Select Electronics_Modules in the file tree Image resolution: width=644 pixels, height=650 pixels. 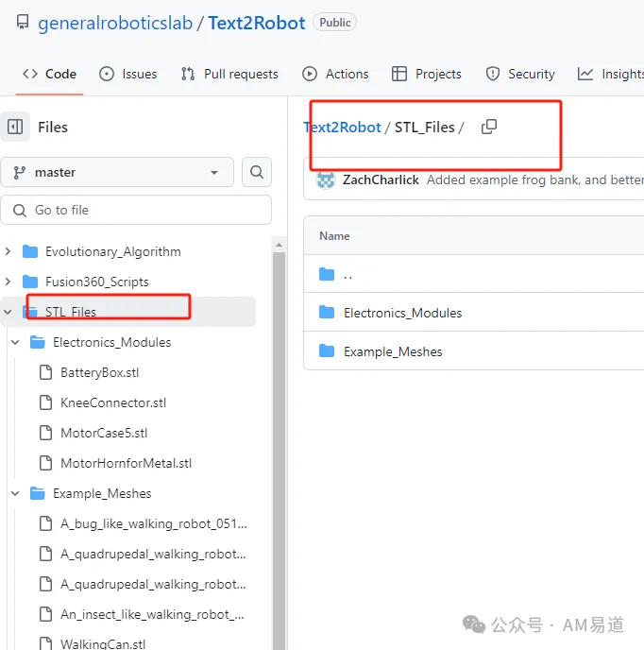(x=111, y=342)
